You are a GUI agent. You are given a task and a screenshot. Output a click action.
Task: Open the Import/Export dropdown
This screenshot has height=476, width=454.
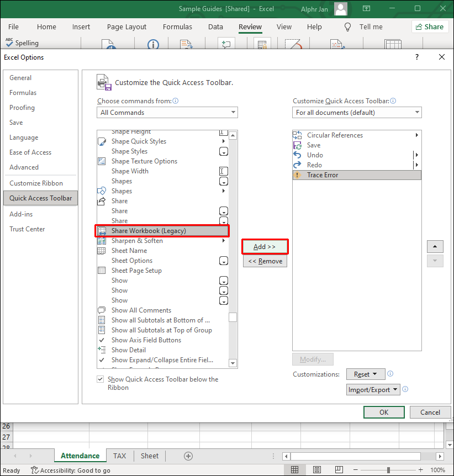[x=373, y=389]
